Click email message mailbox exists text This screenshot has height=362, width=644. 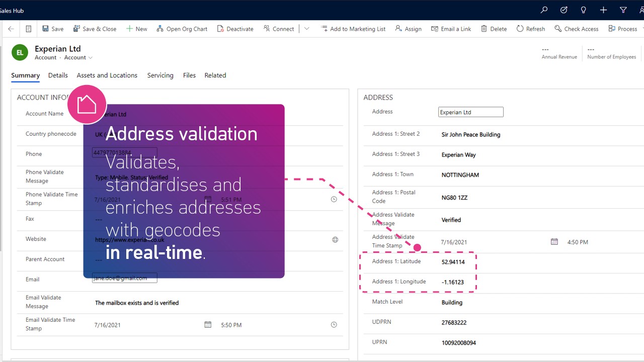(137, 303)
